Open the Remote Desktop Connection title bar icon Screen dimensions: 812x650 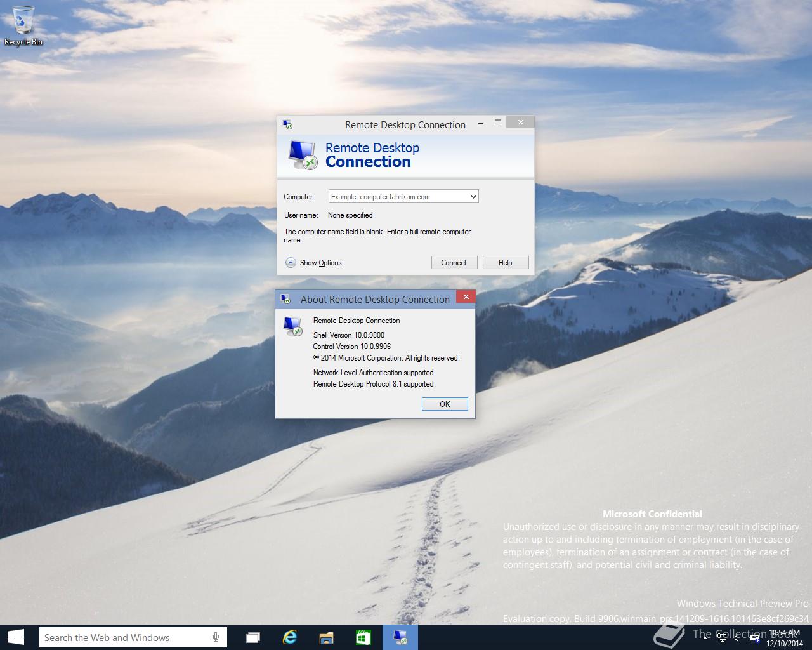tap(287, 124)
